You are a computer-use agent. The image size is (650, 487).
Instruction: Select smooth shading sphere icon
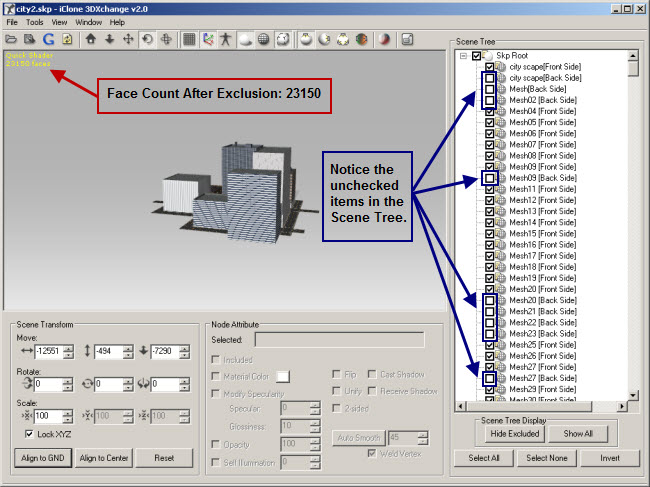click(246, 40)
